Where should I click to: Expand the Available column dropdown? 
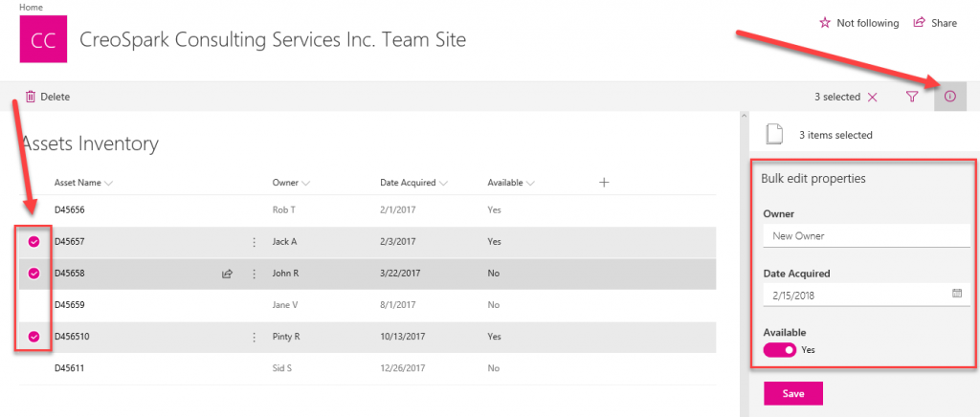[530, 184]
